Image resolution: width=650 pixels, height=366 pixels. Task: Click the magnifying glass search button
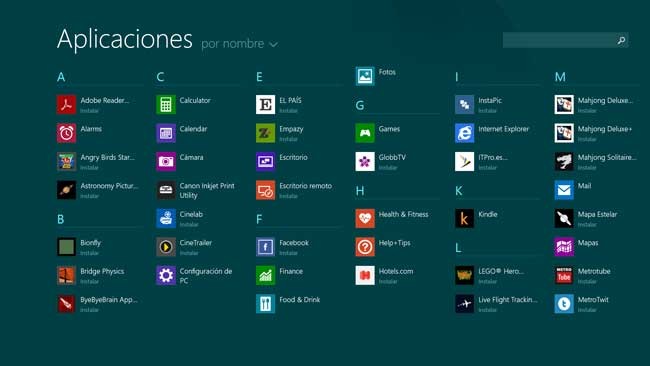pos(621,40)
